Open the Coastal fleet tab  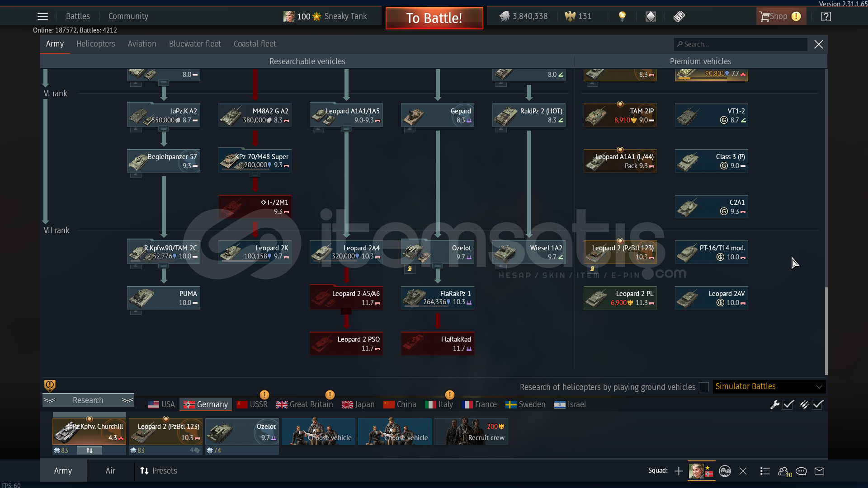[x=255, y=44]
